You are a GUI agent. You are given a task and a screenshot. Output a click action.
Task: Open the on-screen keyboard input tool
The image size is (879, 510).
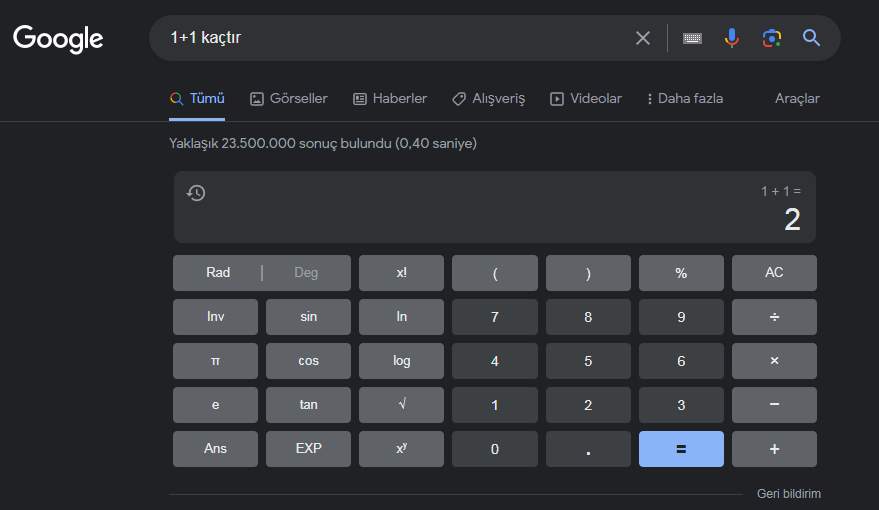pos(692,38)
